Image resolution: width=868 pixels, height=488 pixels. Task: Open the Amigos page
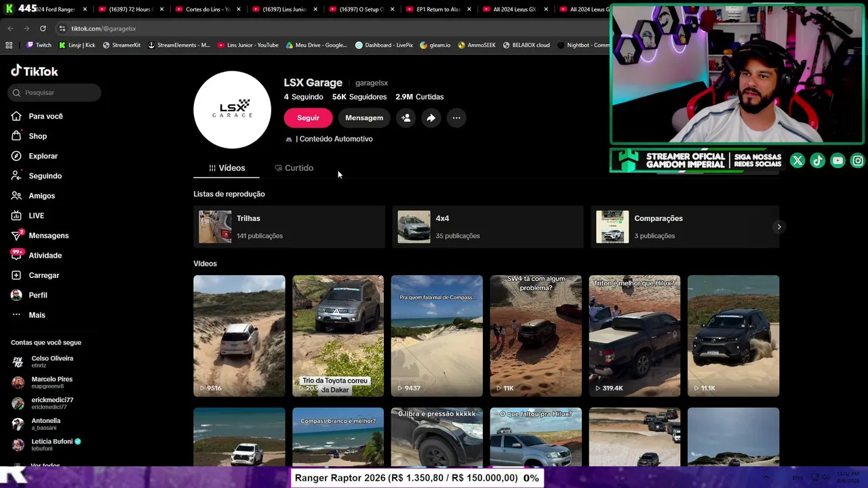coord(41,196)
